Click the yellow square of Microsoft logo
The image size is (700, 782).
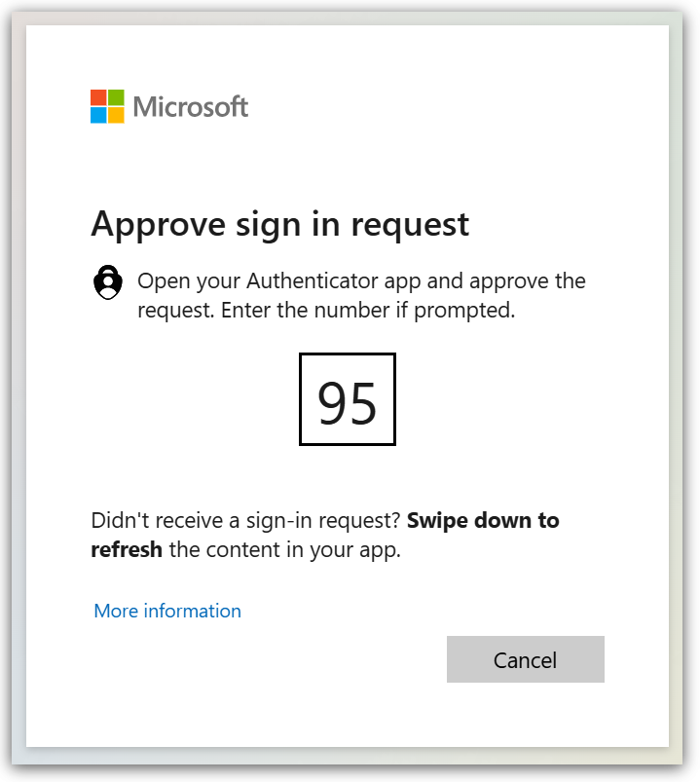click(x=116, y=115)
